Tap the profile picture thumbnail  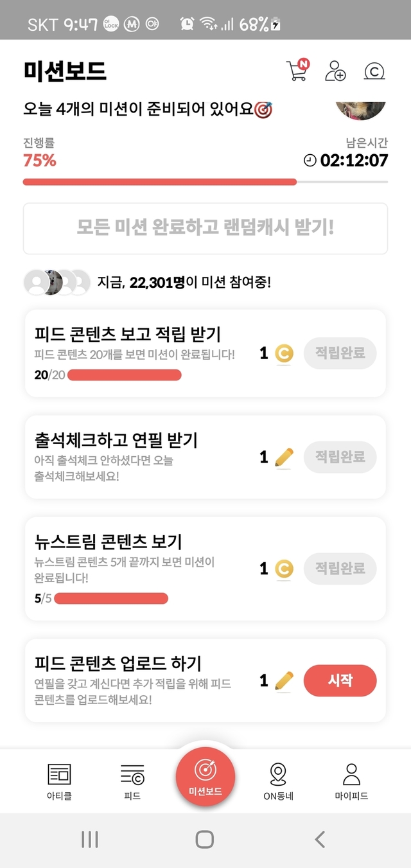point(361,111)
